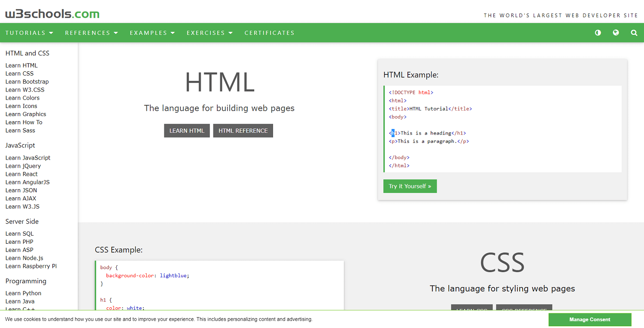Open the Learn Python link
Viewport: 644px width, 328px height.
pos(23,293)
